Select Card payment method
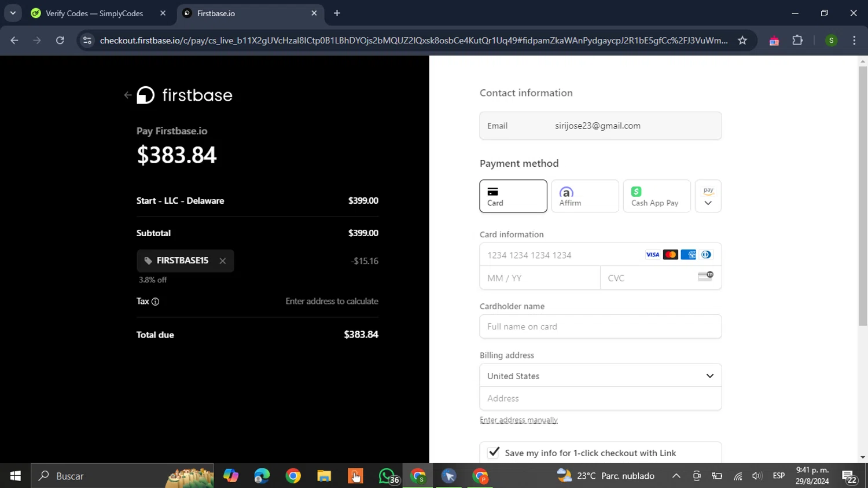The height and width of the screenshot is (488, 868). tap(513, 196)
